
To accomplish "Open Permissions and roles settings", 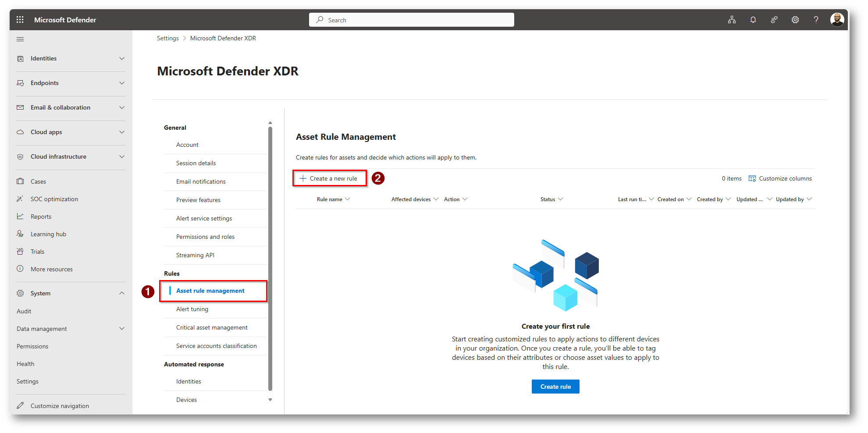I will click(x=205, y=237).
